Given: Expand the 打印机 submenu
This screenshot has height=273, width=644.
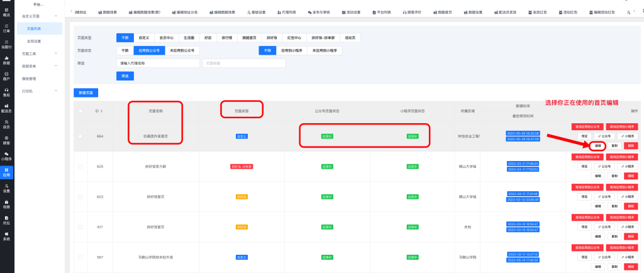Looking at the screenshot, I should [x=56, y=91].
